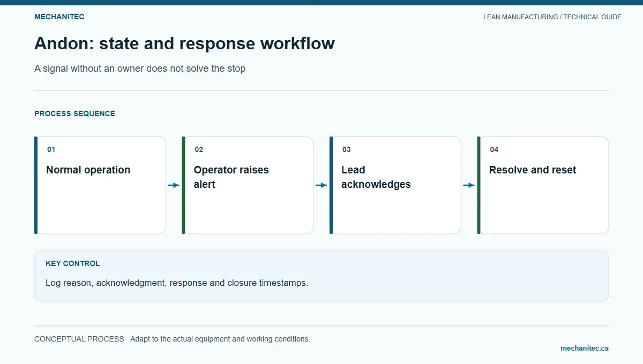The width and height of the screenshot is (643, 364).
Task: Select the 'Operator raises alert' step card
Action: (248, 185)
